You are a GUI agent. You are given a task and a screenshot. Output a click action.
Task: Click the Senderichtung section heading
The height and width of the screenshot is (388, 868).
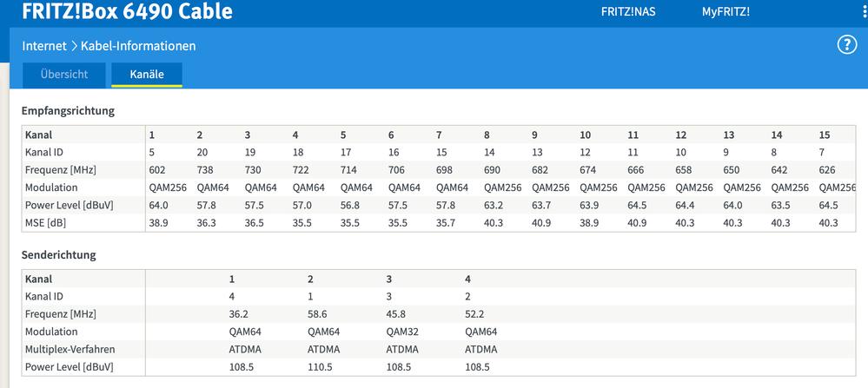point(59,255)
